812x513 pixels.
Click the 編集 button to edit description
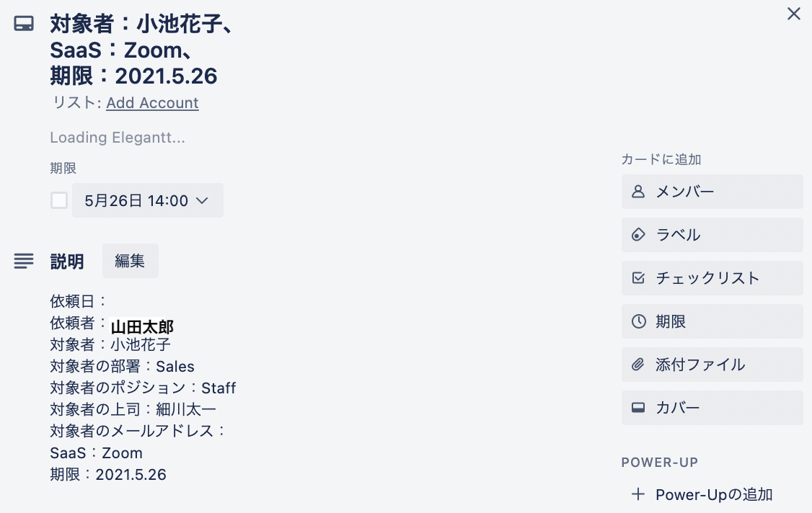(130, 261)
